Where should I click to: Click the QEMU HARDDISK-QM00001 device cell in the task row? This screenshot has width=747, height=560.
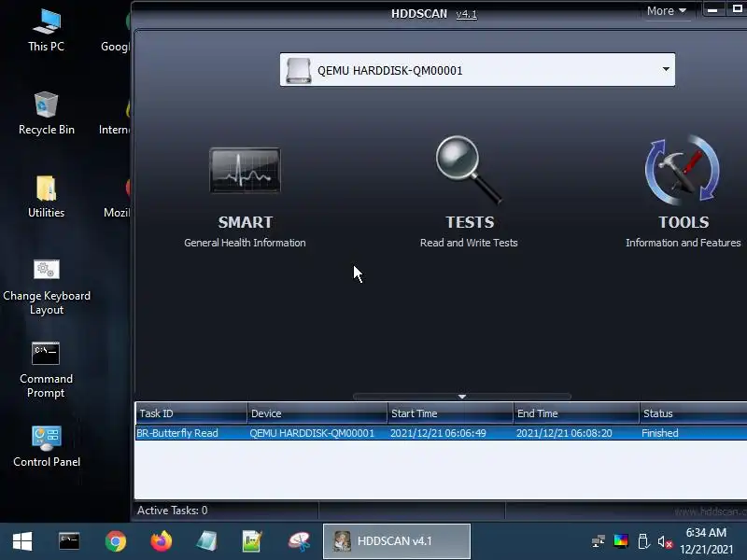pos(312,433)
